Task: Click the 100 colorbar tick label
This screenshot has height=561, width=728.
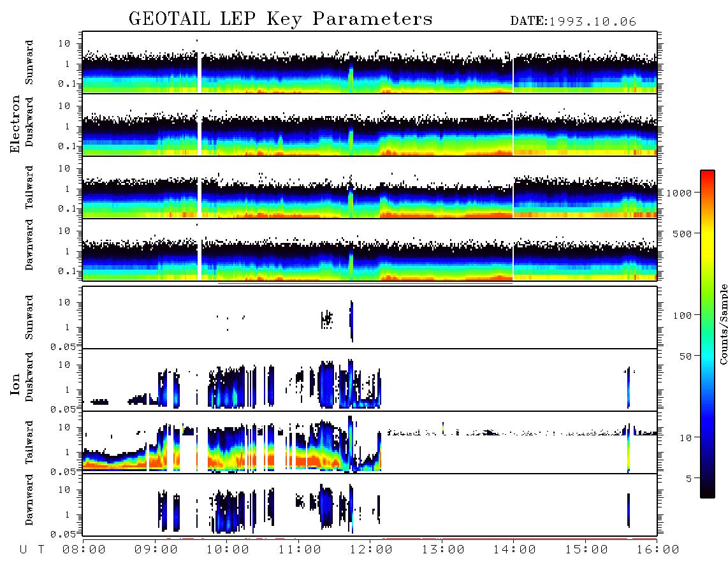Action: [682, 316]
